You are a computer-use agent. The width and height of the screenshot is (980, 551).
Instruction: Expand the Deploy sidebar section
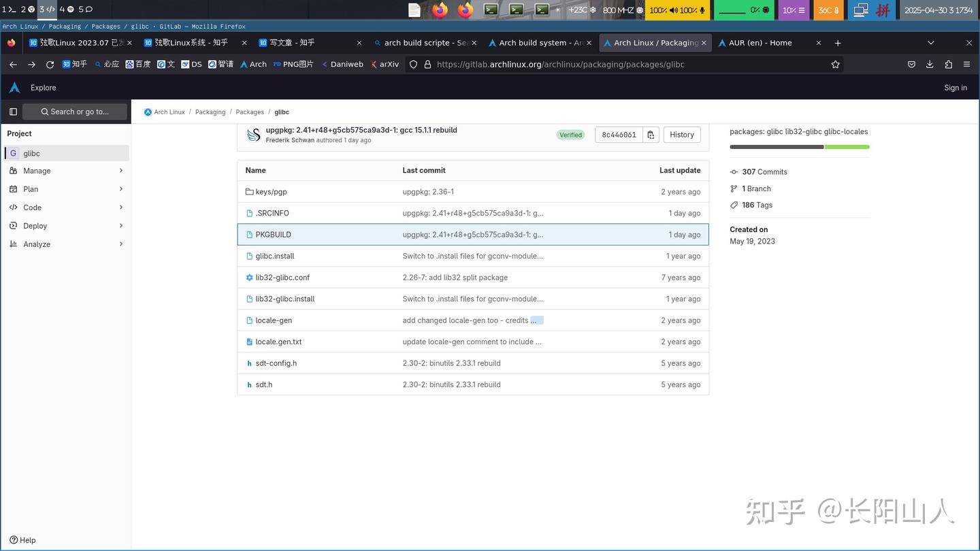66,226
